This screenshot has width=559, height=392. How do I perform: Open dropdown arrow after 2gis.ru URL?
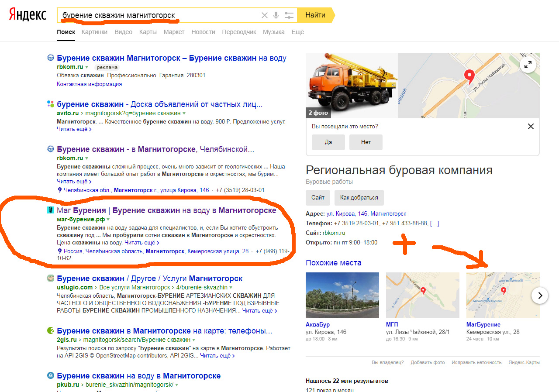[x=193, y=340]
